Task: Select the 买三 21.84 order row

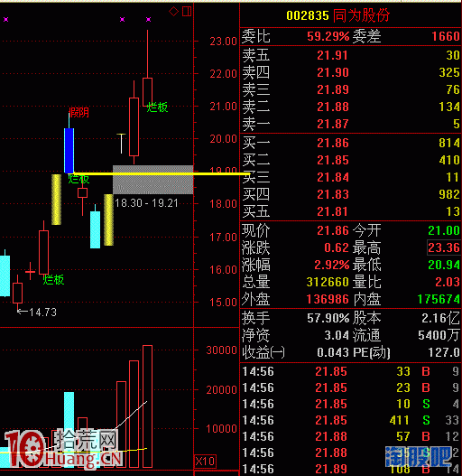Action: click(351, 177)
